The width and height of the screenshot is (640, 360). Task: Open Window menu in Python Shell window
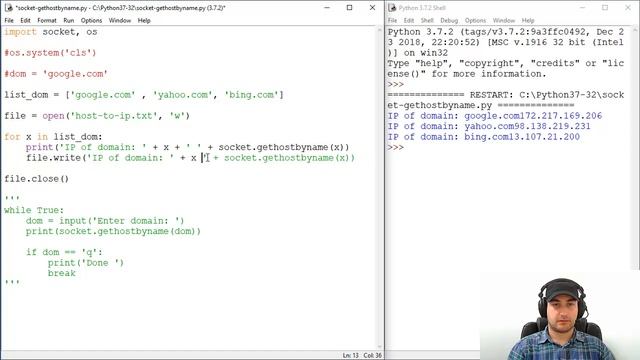pyautogui.click(x=504, y=20)
